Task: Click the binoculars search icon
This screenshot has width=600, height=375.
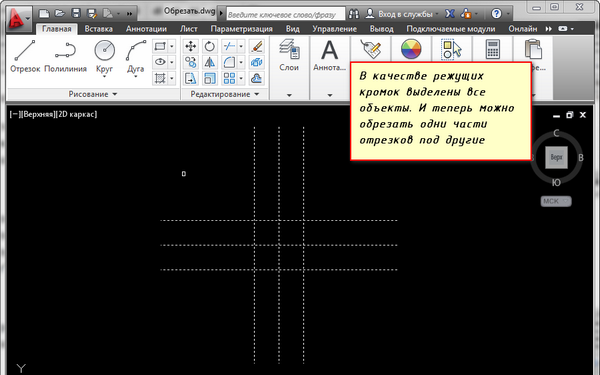Action: pyautogui.click(x=354, y=14)
